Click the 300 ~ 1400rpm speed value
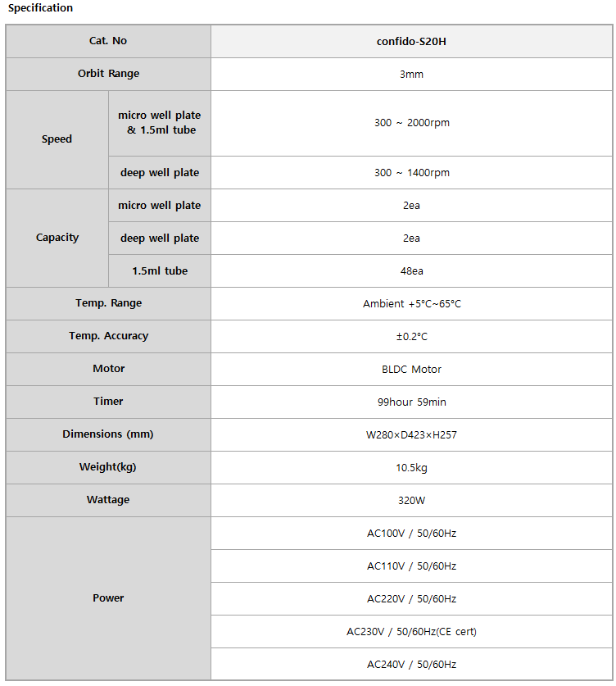 click(x=411, y=173)
